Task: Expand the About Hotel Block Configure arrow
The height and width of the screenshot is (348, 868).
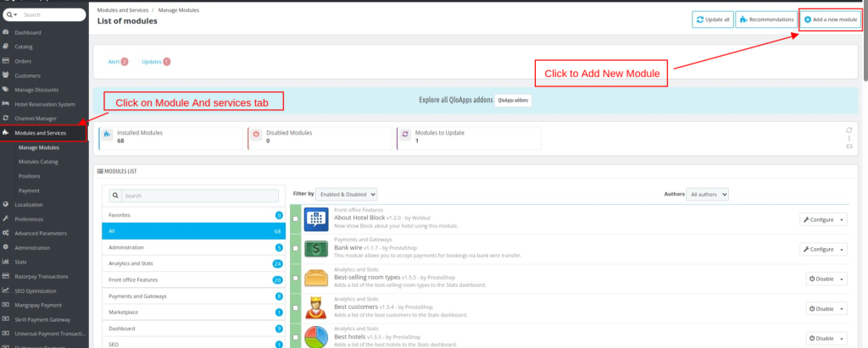Action: point(842,220)
